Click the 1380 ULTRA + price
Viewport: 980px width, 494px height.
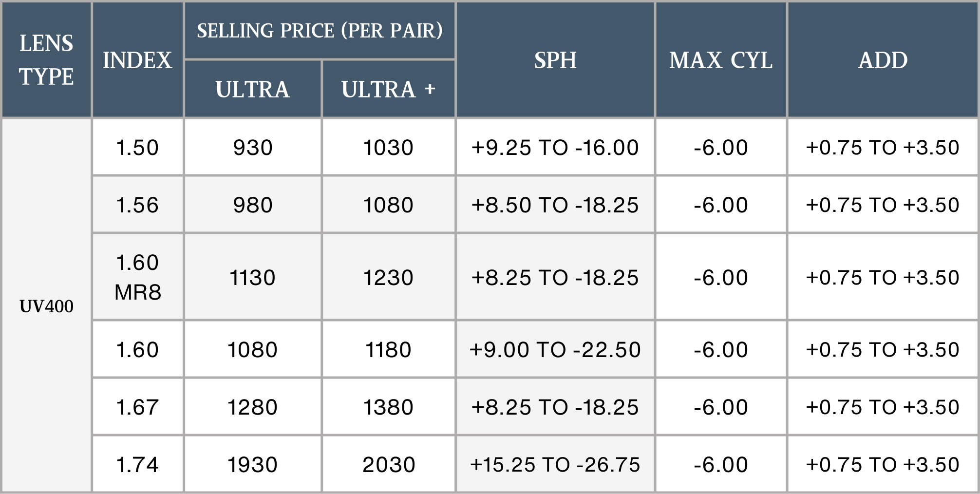388,407
